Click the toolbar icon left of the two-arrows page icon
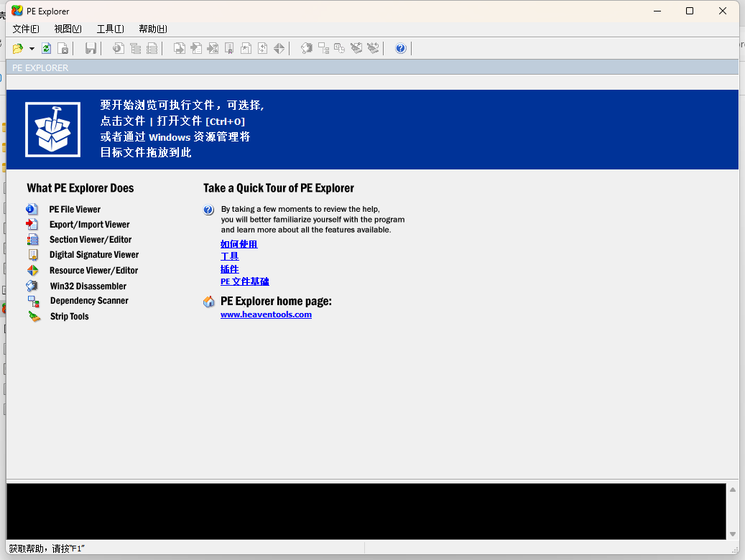This screenshot has width=745, height=560. (x=246, y=48)
